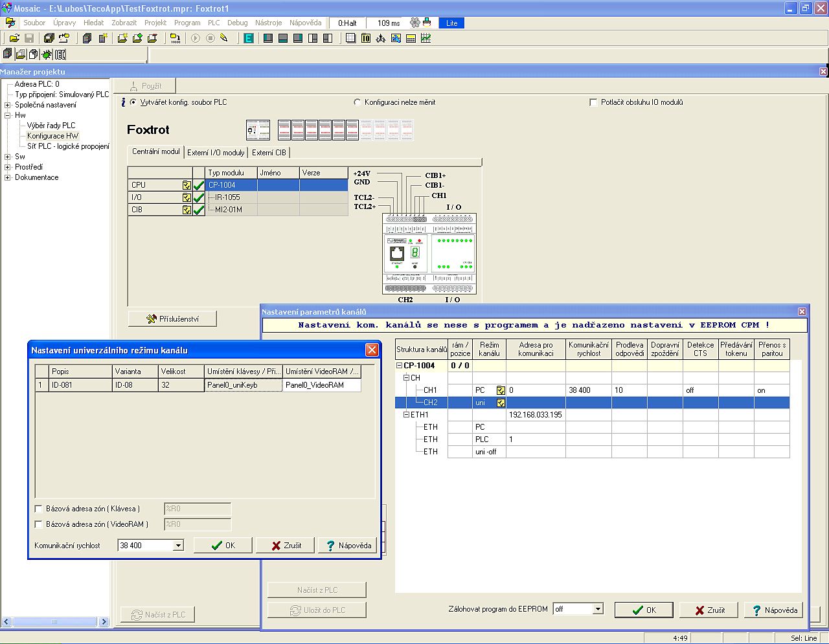Click the run PLC play icon
Viewport: 829px width, 644px height.
[196, 39]
